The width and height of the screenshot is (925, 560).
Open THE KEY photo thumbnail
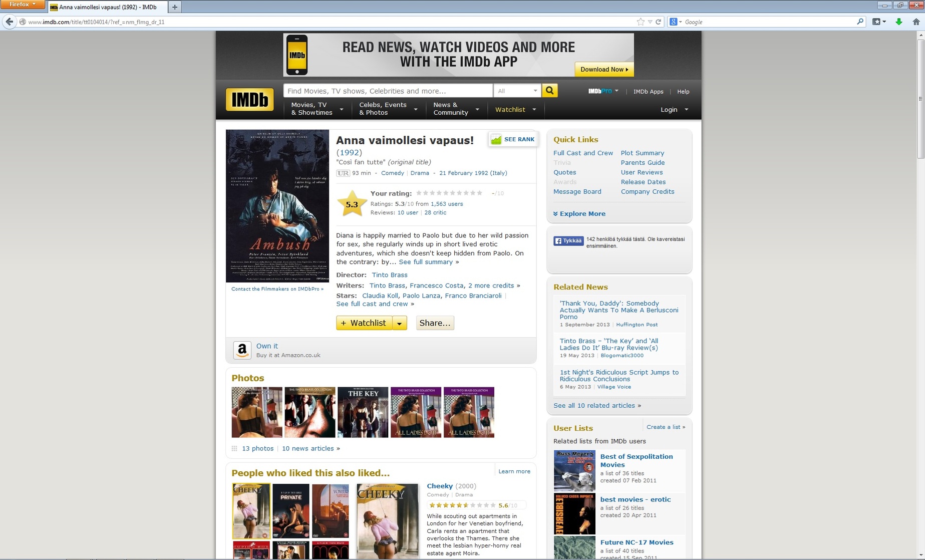(x=363, y=412)
